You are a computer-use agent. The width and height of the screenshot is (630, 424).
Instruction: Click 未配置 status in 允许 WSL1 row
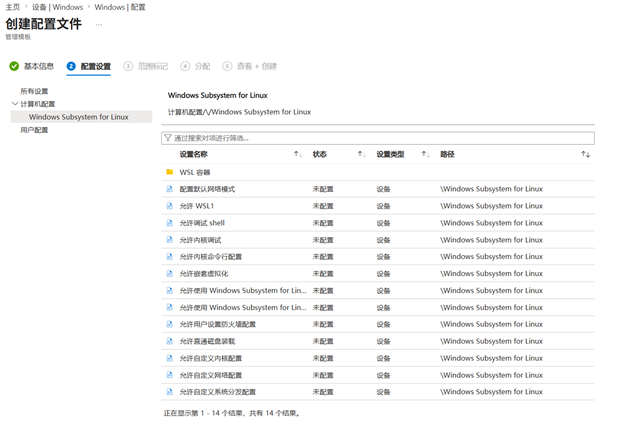click(x=323, y=206)
